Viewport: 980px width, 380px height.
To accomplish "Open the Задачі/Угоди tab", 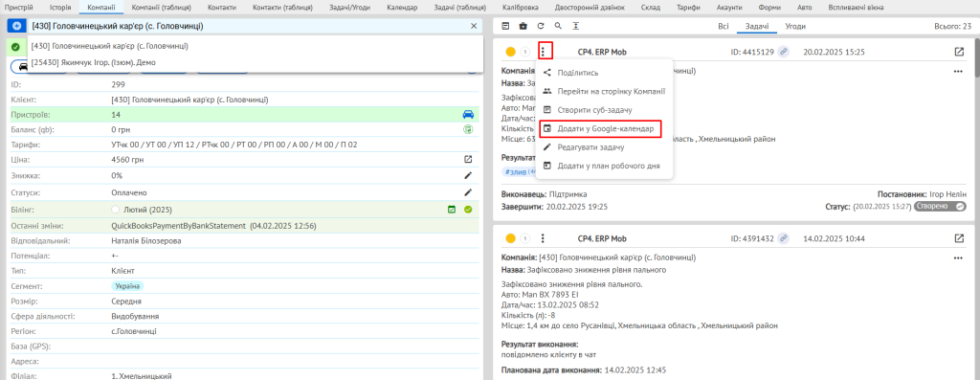I will coord(351,8).
